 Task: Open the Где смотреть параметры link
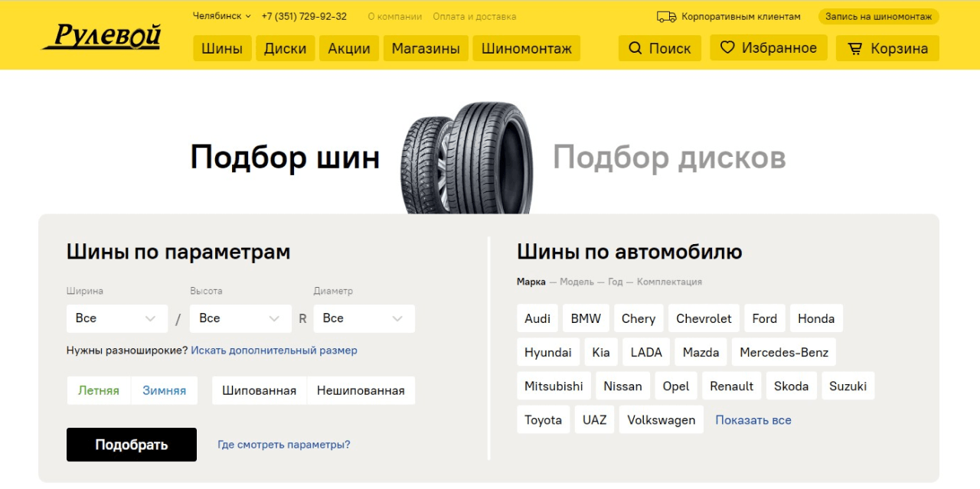[x=283, y=444]
